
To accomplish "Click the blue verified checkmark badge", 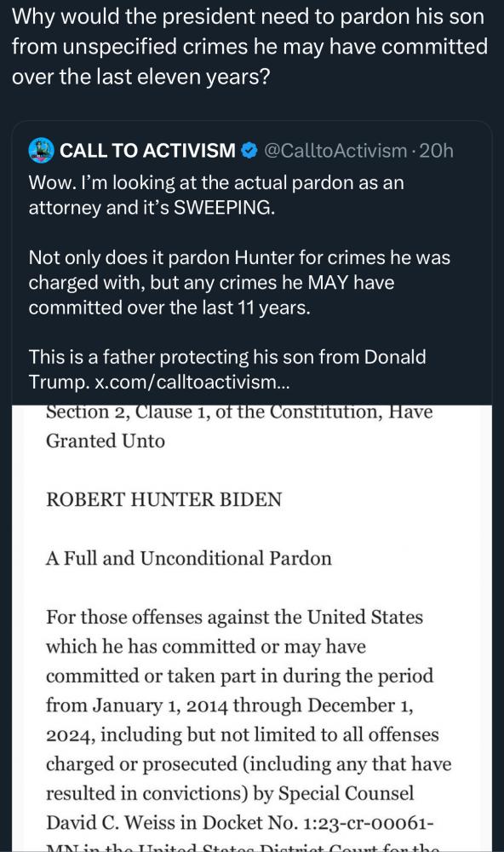I will click(x=249, y=151).
